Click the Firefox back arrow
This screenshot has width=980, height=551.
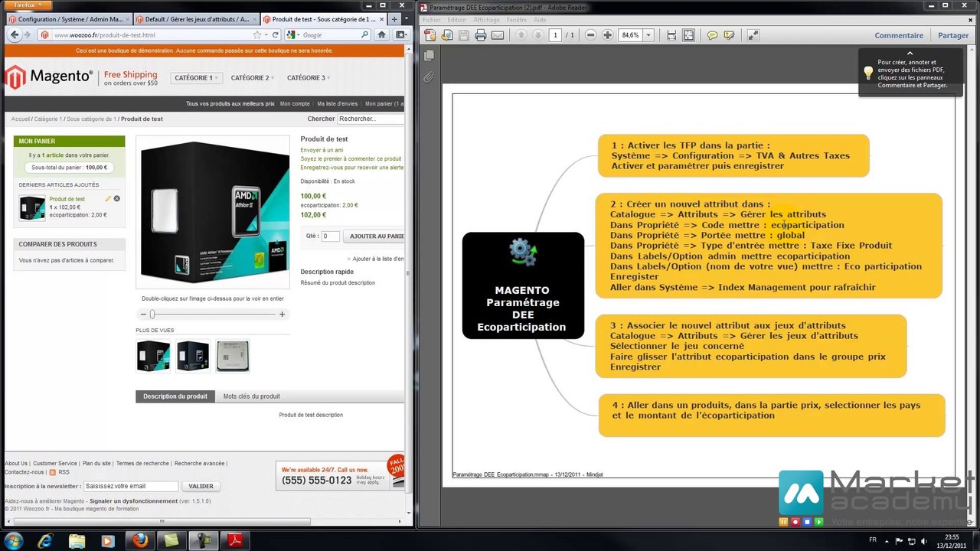pos(15,34)
